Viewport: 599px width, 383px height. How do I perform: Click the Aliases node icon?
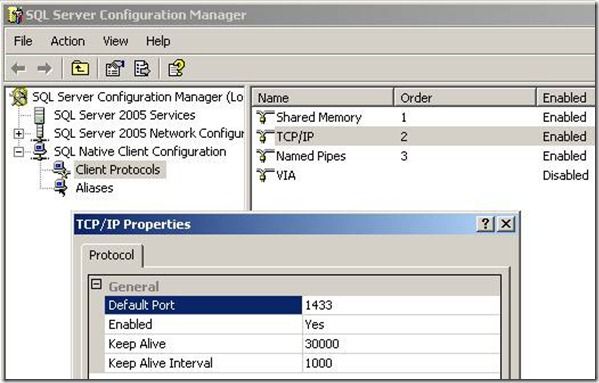(61, 188)
